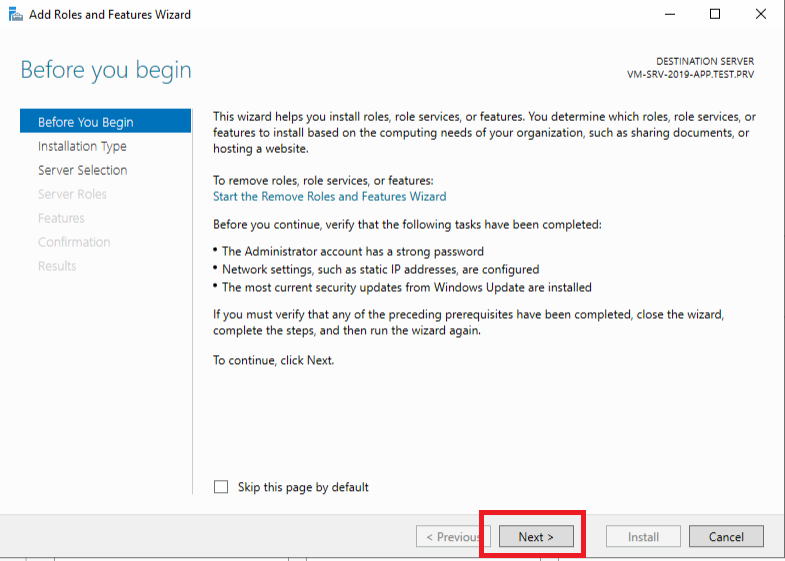Image resolution: width=785 pixels, height=561 pixels.
Task: Click the Next button
Action: click(536, 536)
